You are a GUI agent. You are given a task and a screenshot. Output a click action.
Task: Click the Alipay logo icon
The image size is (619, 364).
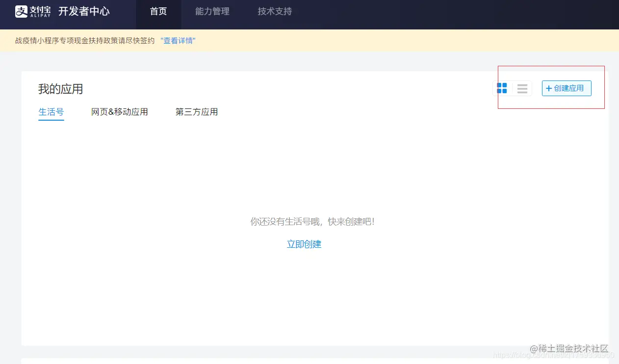20,11
